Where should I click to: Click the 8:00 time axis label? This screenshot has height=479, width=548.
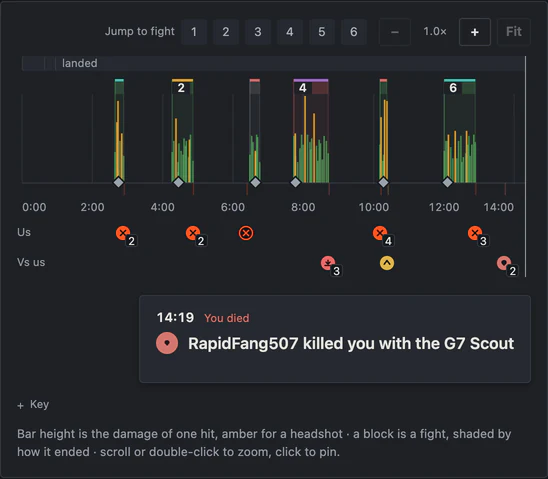click(x=303, y=207)
